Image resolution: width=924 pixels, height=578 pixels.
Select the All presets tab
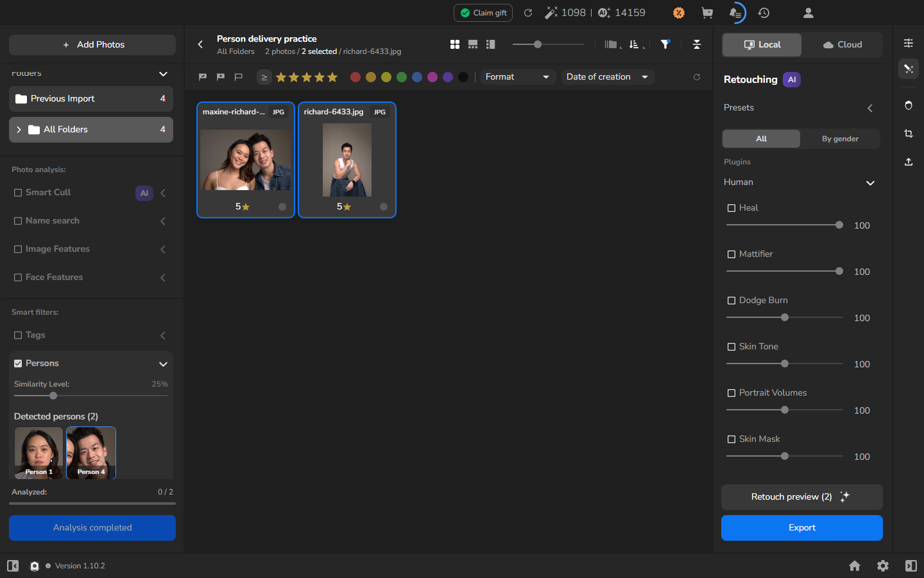[761, 139]
